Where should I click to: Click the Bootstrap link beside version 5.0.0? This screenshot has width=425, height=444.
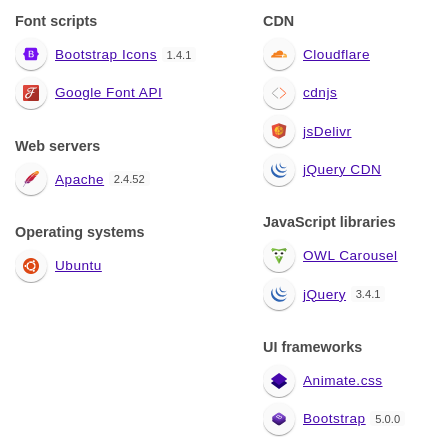pyautogui.click(x=334, y=419)
